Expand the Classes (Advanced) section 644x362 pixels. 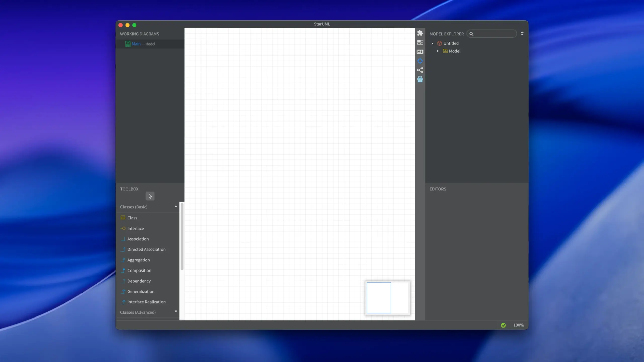tap(176, 312)
